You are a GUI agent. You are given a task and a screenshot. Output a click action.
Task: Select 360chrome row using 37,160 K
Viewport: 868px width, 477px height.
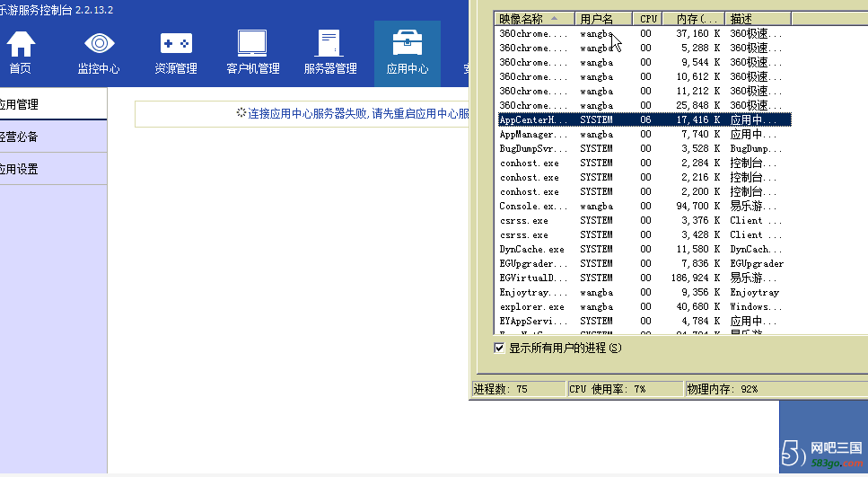(644, 33)
